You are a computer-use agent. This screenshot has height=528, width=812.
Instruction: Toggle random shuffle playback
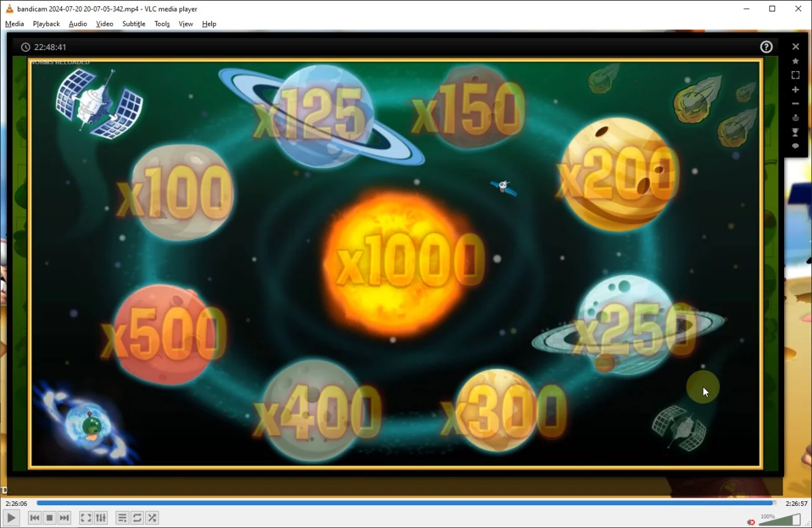click(x=152, y=518)
